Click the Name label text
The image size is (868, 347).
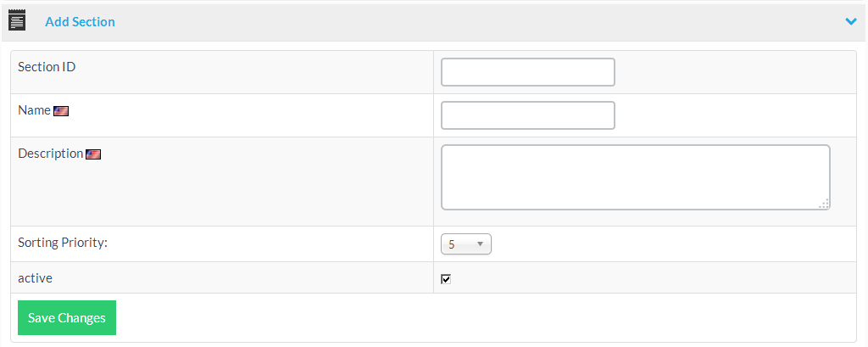(x=34, y=110)
